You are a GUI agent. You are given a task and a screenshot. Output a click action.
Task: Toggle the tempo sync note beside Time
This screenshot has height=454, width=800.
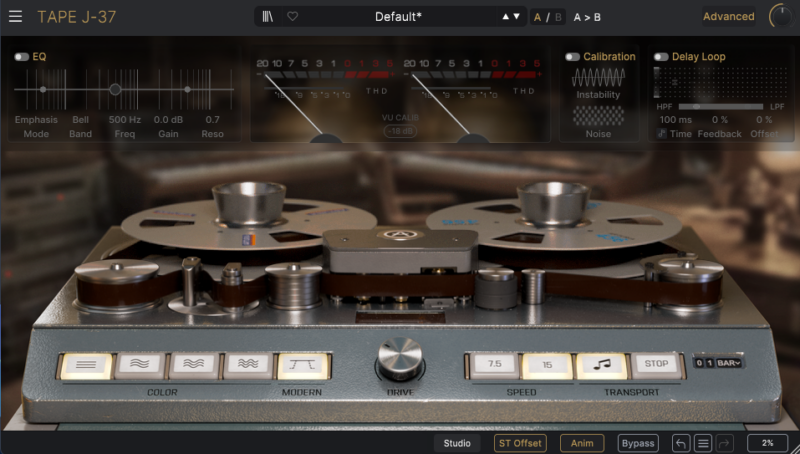pyautogui.click(x=662, y=133)
